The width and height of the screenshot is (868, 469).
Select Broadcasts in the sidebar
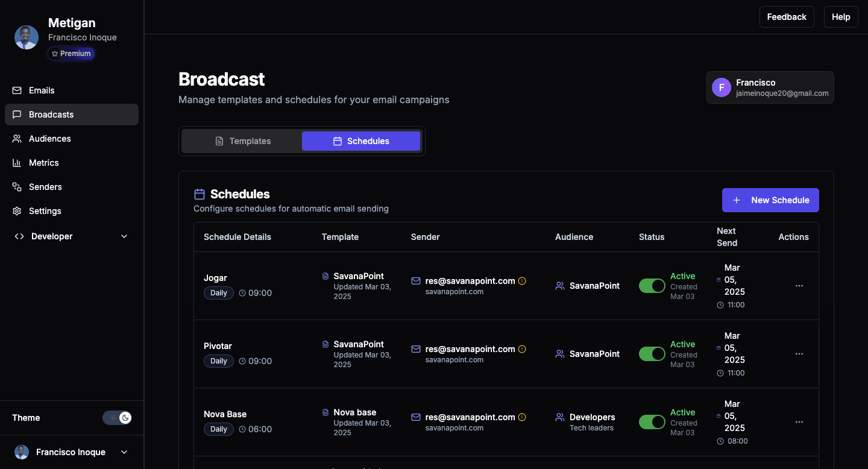tap(72, 115)
